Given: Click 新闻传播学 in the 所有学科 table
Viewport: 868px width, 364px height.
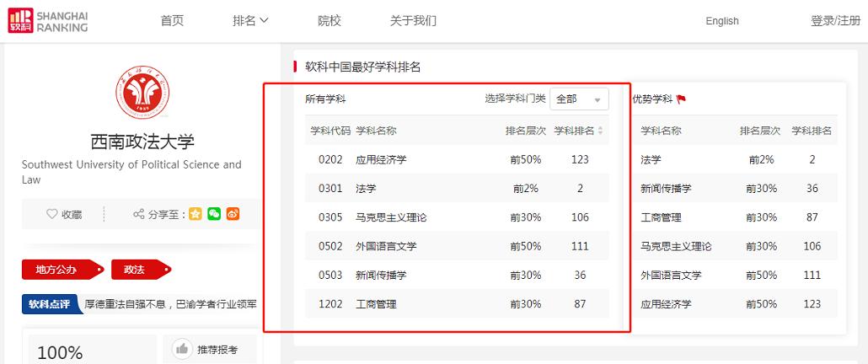Looking at the screenshot, I should (381, 275).
